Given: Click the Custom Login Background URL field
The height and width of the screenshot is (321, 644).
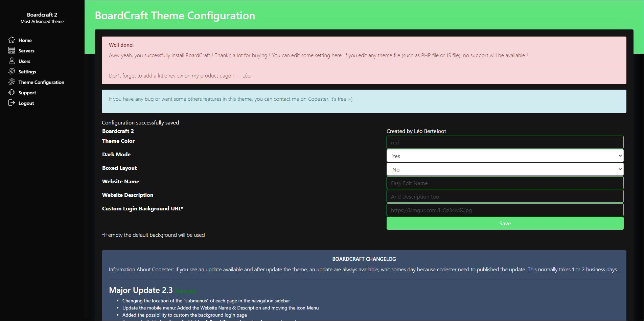Looking at the screenshot, I should [x=505, y=210].
